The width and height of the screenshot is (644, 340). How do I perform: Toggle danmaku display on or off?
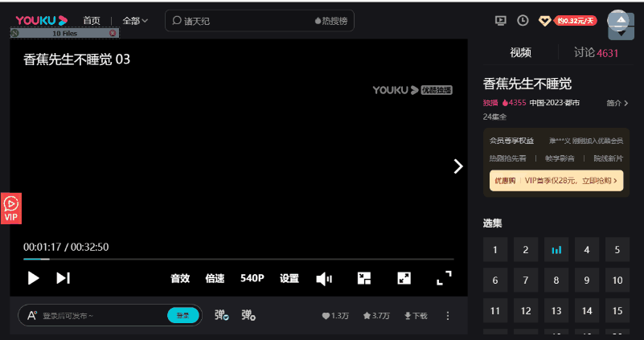pyautogui.click(x=221, y=315)
